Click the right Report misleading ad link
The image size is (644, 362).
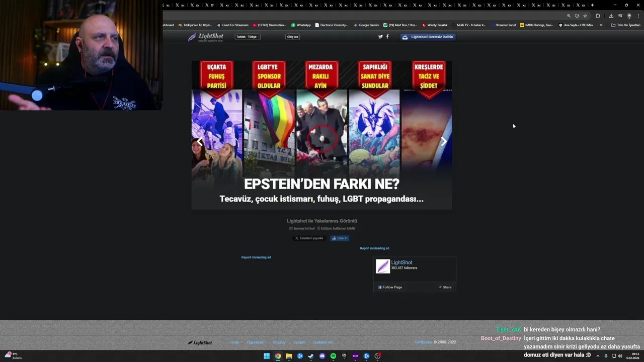click(374, 248)
